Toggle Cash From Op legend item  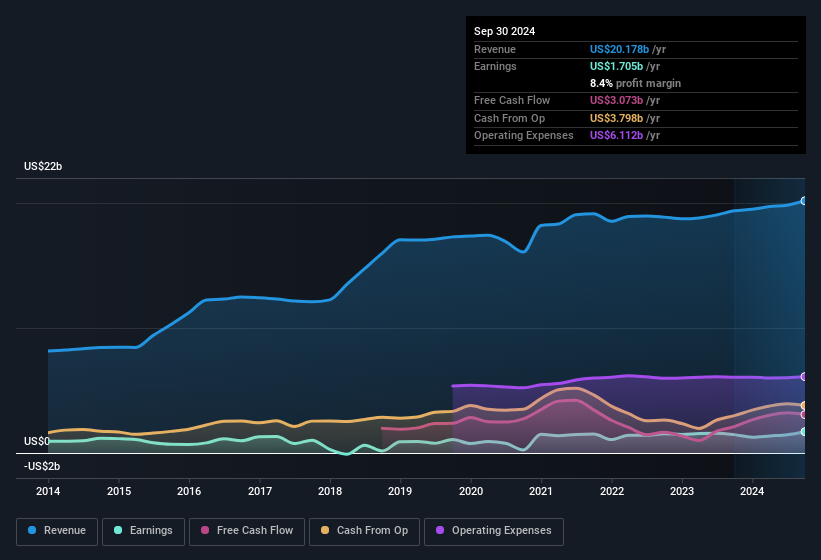tap(364, 531)
